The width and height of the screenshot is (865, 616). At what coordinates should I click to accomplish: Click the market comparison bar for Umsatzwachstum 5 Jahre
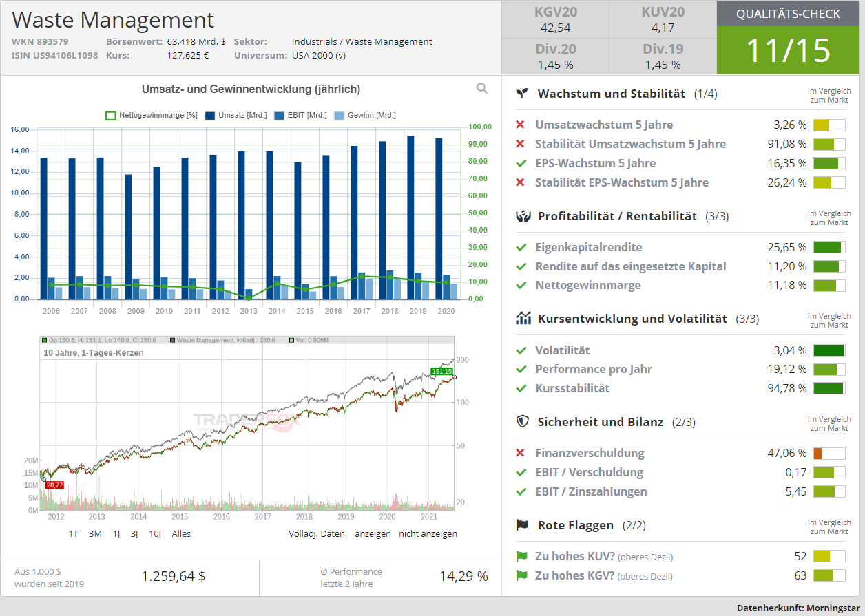pos(829,125)
